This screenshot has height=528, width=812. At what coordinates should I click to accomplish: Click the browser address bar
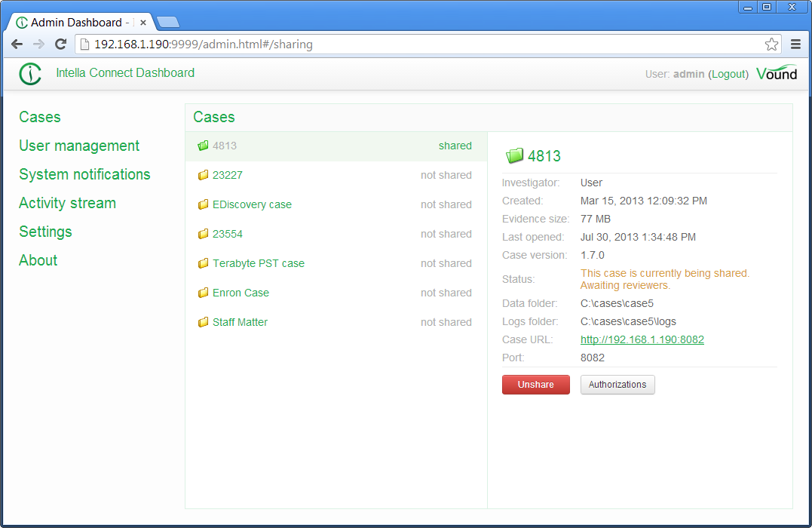422,45
